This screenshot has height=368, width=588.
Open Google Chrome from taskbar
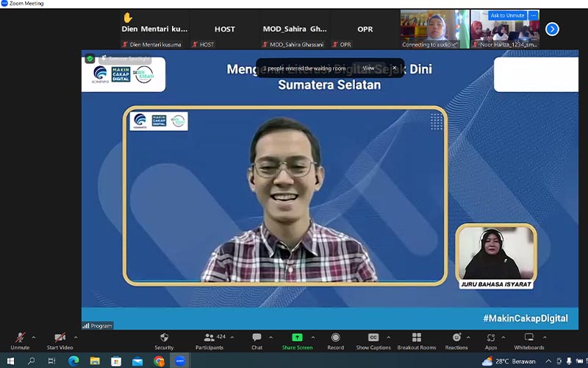(x=159, y=361)
